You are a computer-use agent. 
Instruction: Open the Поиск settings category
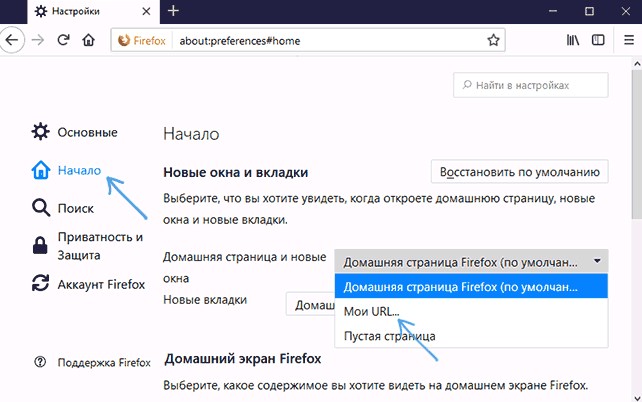[63, 208]
